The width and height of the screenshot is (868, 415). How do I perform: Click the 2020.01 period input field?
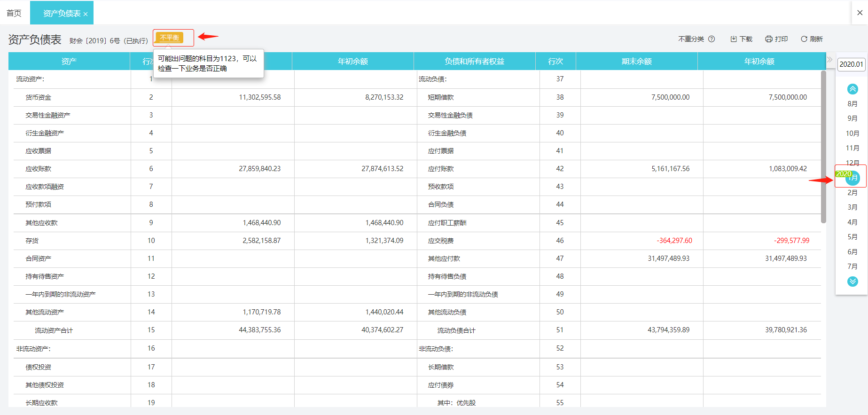(x=851, y=64)
